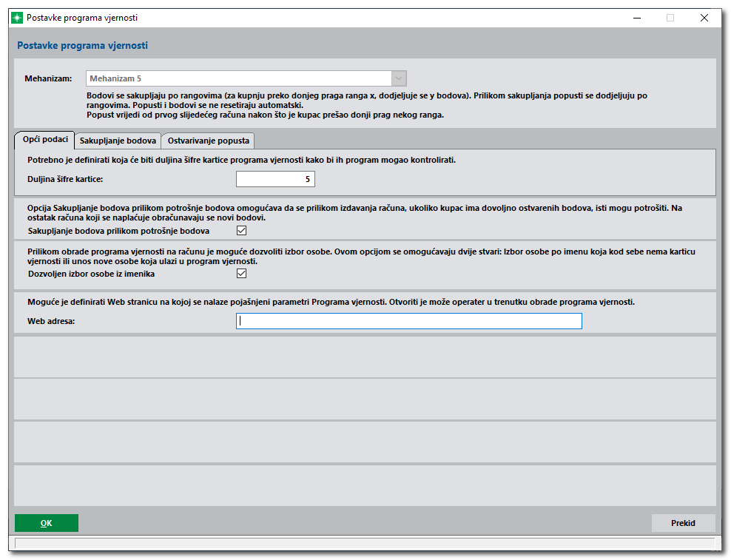The height and width of the screenshot is (560, 731).
Task: Click the "Postavke programa vjernosti" blue heading
Action: [83, 46]
